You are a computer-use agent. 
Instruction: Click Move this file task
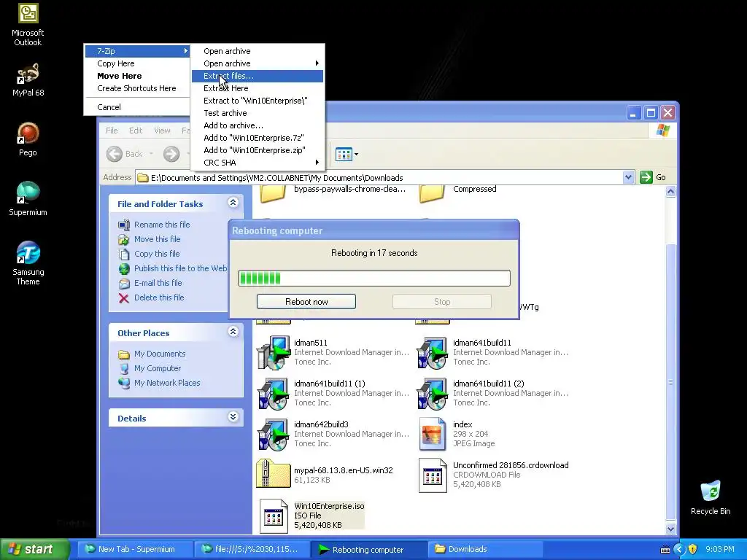(158, 239)
